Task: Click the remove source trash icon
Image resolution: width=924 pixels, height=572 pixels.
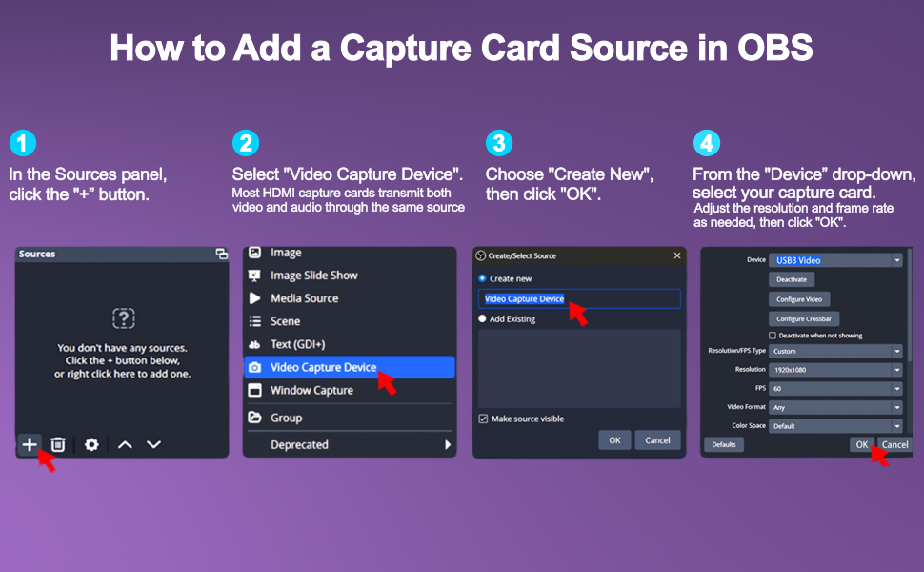Action: pyautogui.click(x=58, y=444)
